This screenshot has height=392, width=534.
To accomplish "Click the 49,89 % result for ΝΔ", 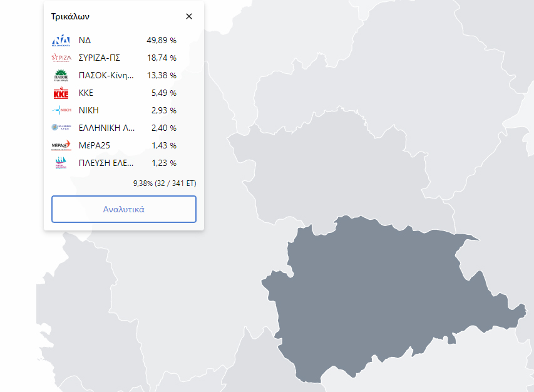I will pos(161,40).
